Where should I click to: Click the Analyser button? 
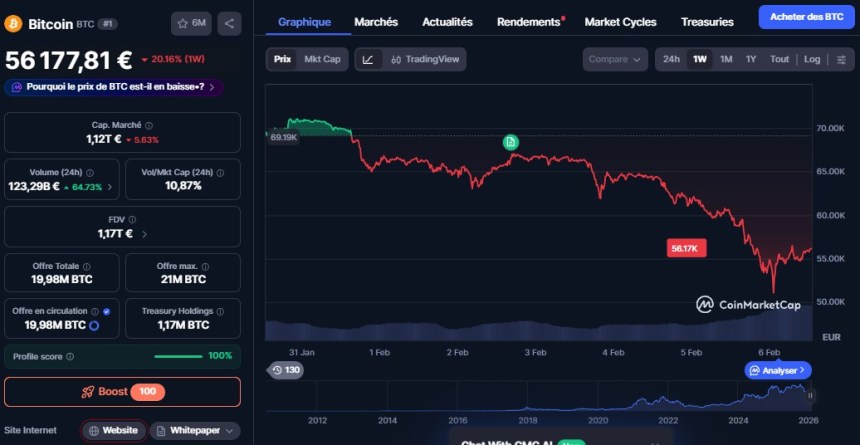[x=778, y=370]
